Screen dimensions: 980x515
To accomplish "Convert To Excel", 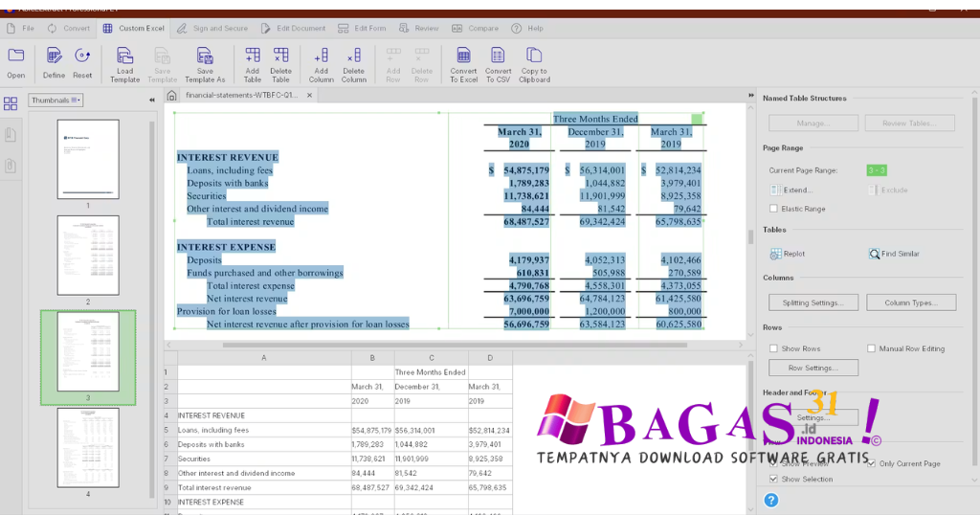I will (x=464, y=64).
